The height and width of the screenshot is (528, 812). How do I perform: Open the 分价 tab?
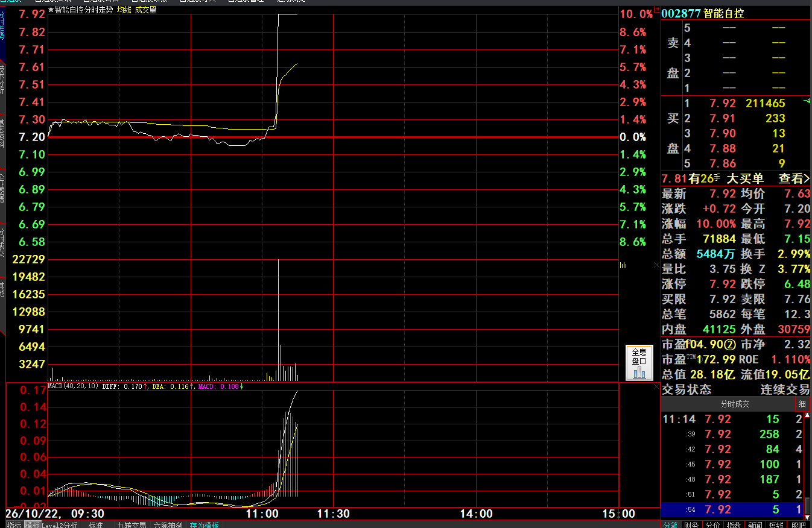coord(714,524)
